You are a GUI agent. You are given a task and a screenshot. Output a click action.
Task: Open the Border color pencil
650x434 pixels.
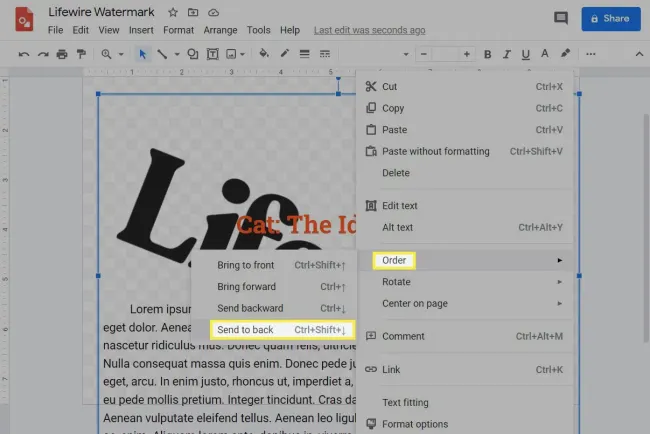[284, 54]
